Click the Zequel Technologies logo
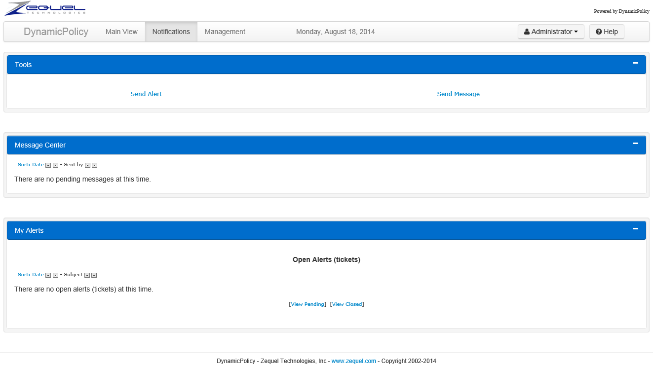Image resolution: width=653 pixels, height=366 pixels. click(x=45, y=8)
